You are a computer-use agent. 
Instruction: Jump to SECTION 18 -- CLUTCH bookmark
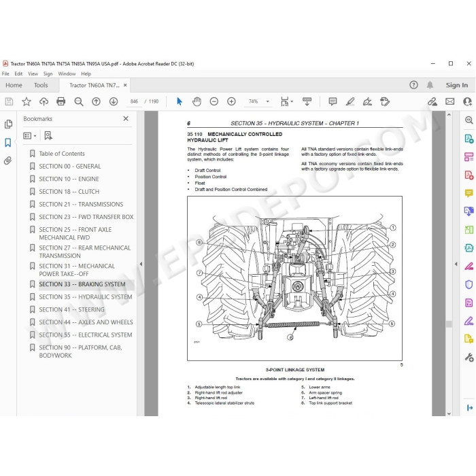[x=69, y=192]
